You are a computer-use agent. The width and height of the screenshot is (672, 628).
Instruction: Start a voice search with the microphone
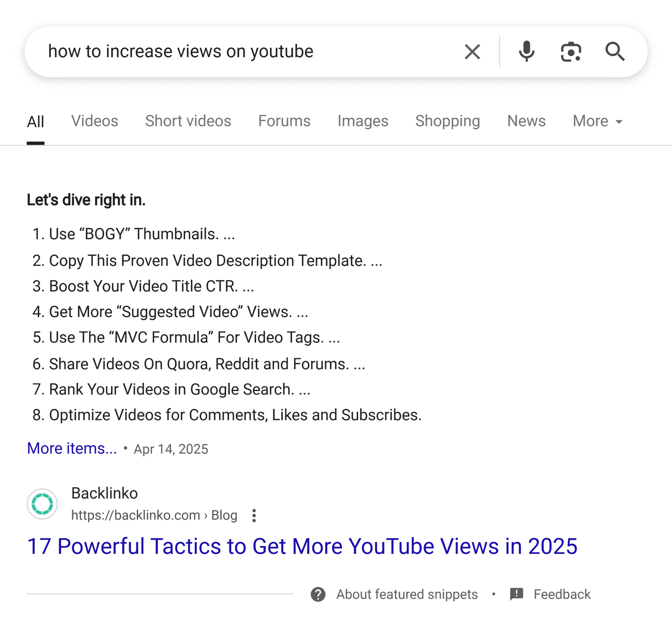tap(526, 52)
